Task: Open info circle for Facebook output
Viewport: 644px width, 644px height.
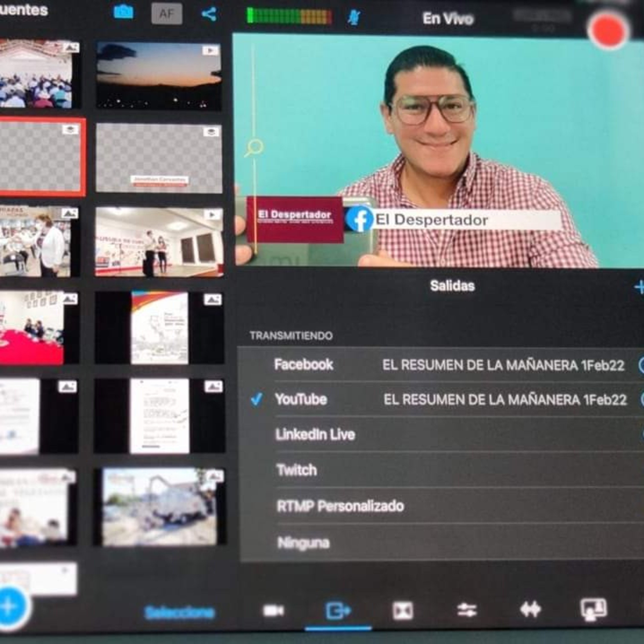Action: coord(641,365)
